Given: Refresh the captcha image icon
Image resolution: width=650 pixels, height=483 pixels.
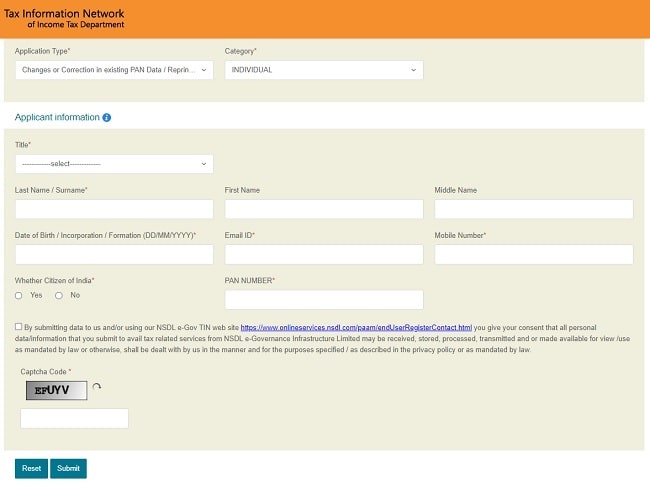Looking at the screenshot, I should (x=97, y=387).
